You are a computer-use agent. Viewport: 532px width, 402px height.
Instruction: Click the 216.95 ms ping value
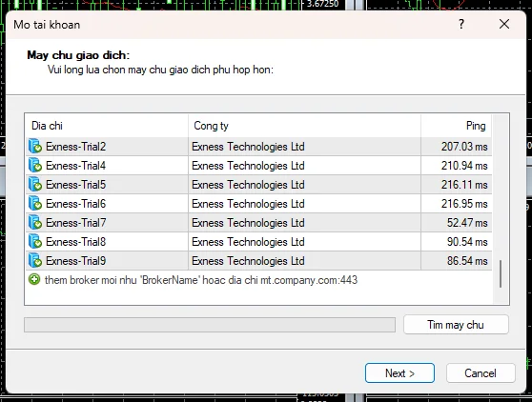pos(464,203)
